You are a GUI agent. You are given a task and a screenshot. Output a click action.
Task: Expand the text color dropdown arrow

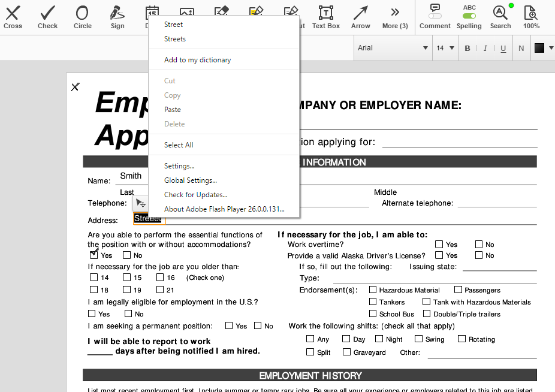[551, 48]
